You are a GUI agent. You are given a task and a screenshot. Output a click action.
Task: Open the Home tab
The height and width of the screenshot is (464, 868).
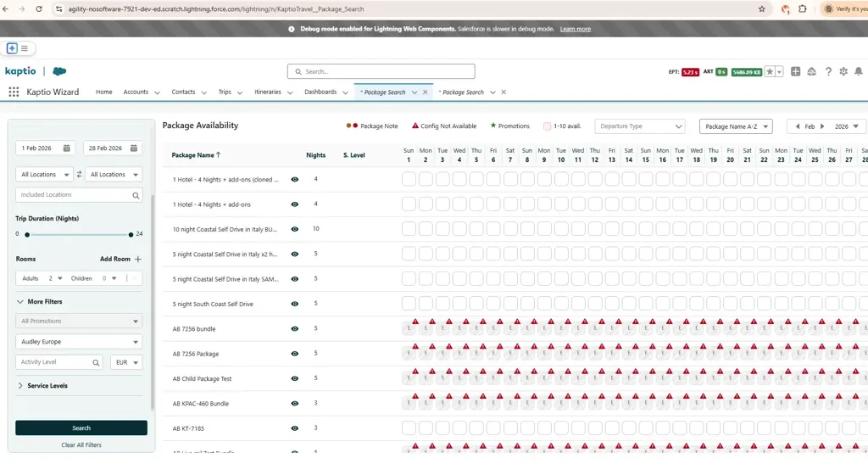coord(104,92)
